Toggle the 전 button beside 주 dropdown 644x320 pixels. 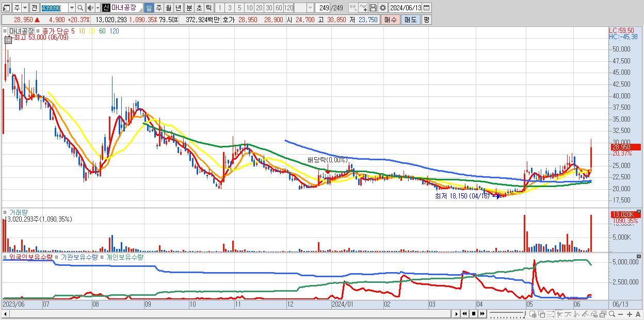coord(34,8)
